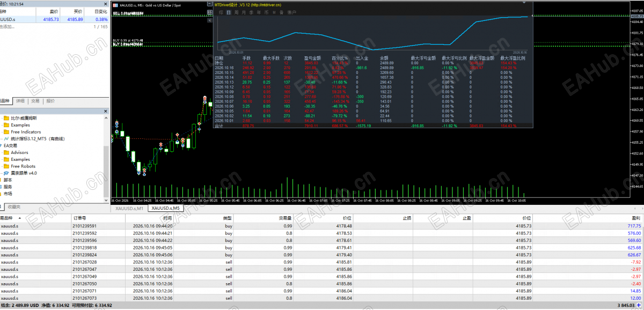Click the 脚本 folder icon in Navigator
The image size is (644, 310).
[x=1, y=180]
